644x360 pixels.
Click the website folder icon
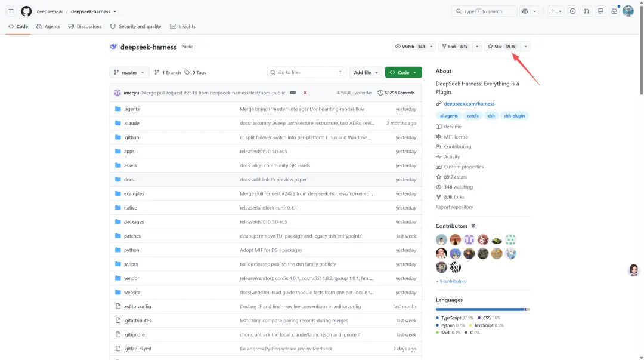118,292
